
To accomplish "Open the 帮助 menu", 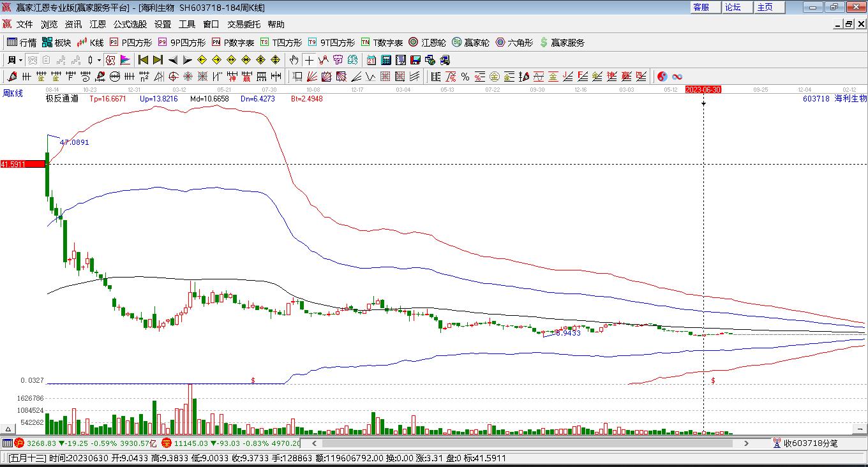I will point(276,24).
